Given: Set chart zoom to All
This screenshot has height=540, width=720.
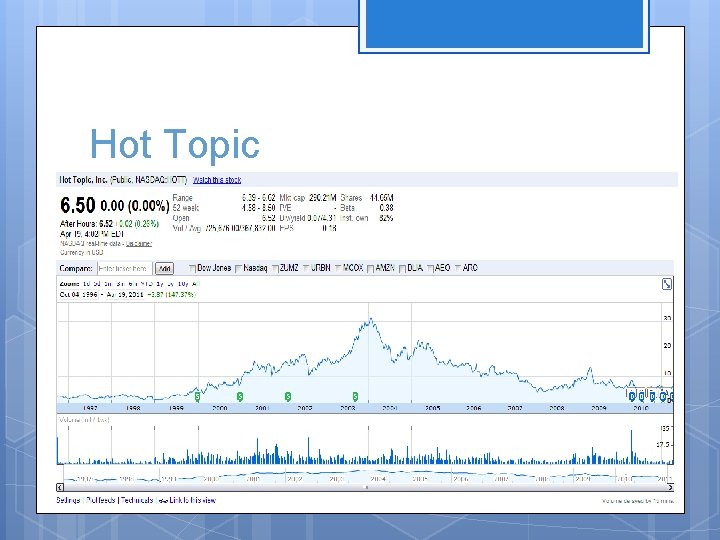Looking at the screenshot, I should coord(196,284).
